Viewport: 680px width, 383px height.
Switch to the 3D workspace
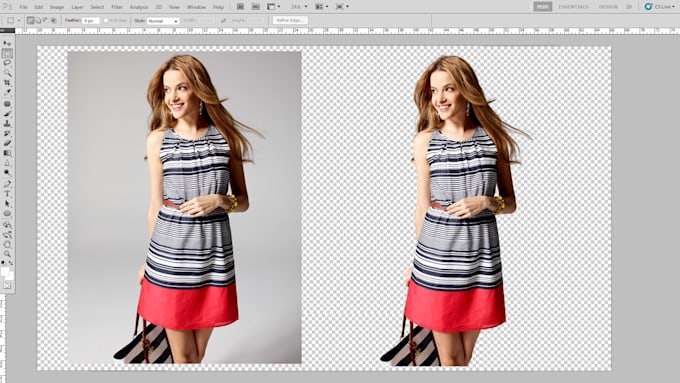(x=628, y=7)
